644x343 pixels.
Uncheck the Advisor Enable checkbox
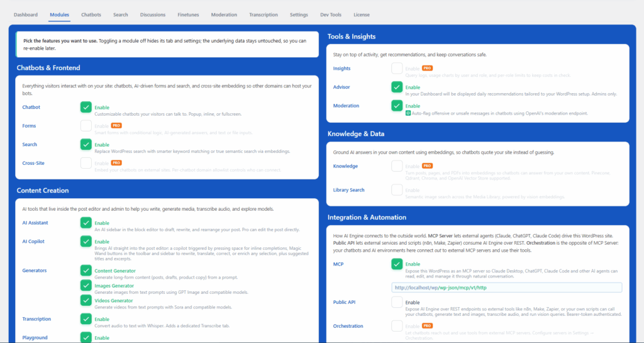[x=397, y=87]
